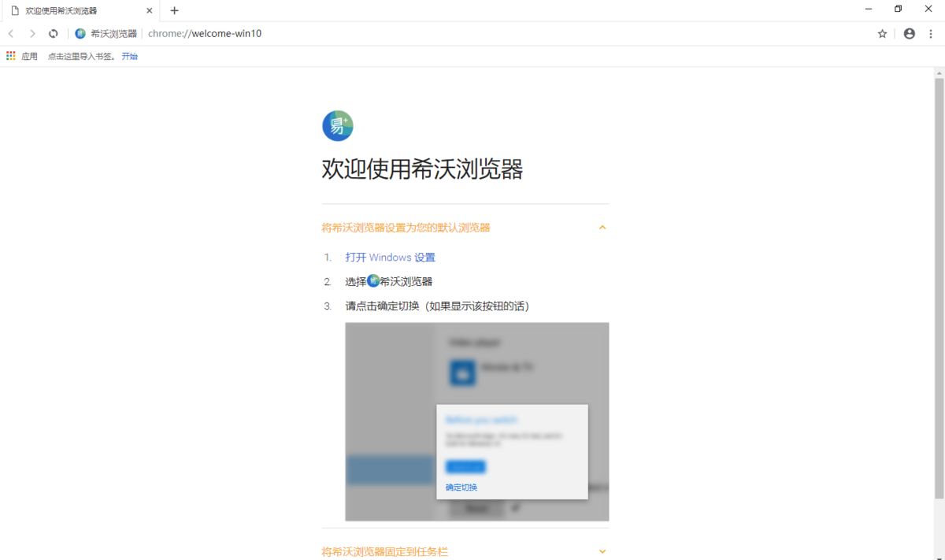
Task: Click the 希沃浏览器 site icon in the address bar
Action: point(80,34)
